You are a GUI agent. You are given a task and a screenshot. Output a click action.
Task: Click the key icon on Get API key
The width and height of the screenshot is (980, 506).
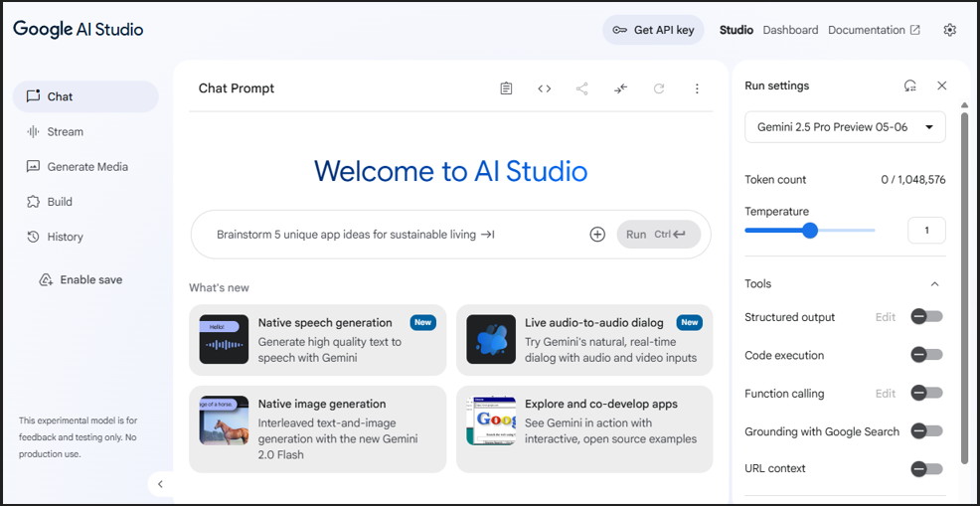click(620, 30)
